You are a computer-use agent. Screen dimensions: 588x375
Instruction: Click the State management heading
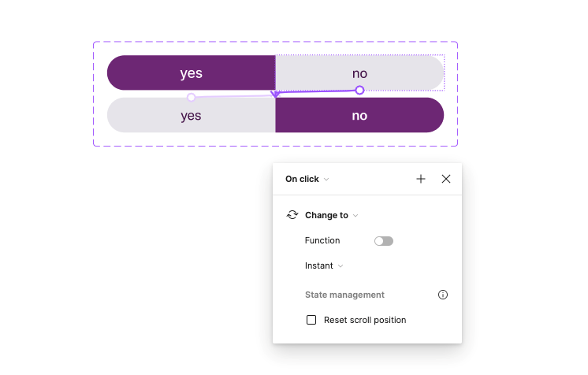tap(344, 295)
